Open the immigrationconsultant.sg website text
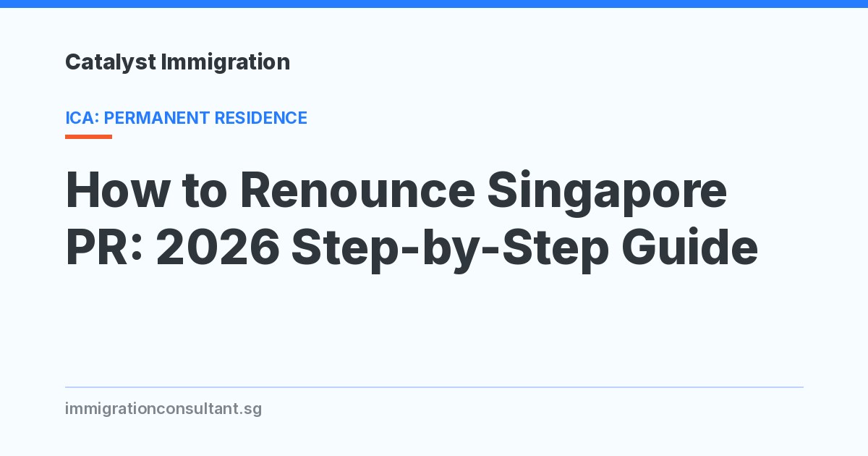The height and width of the screenshot is (456, 868). click(163, 409)
